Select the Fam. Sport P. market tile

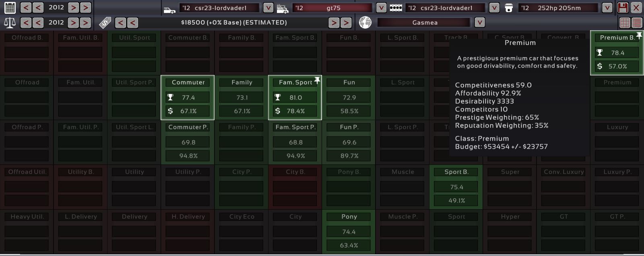coord(295,142)
